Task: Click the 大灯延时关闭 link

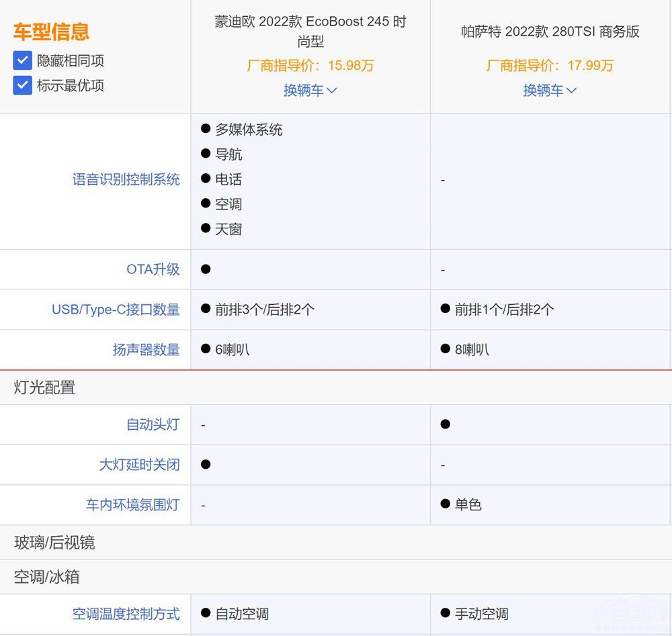Action: pyautogui.click(x=140, y=465)
